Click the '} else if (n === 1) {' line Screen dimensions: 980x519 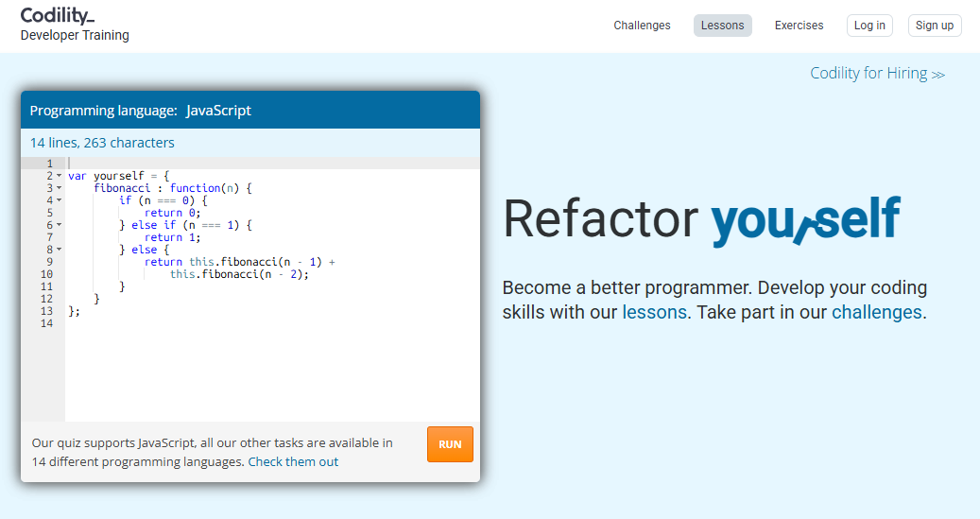tap(185, 224)
